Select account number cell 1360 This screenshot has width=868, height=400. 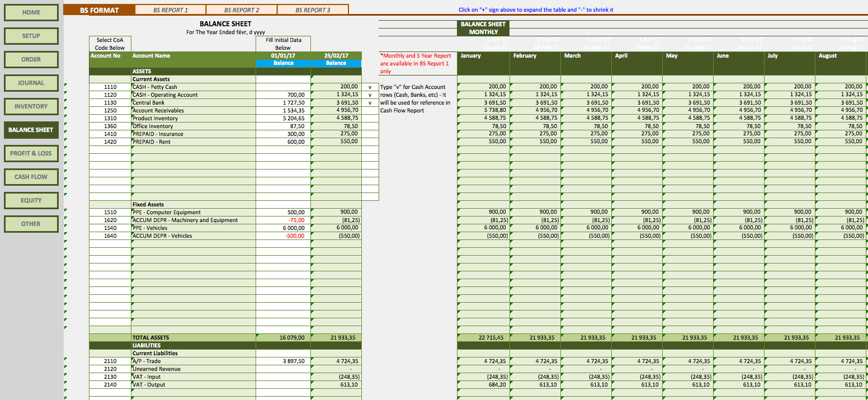pyautogui.click(x=110, y=126)
